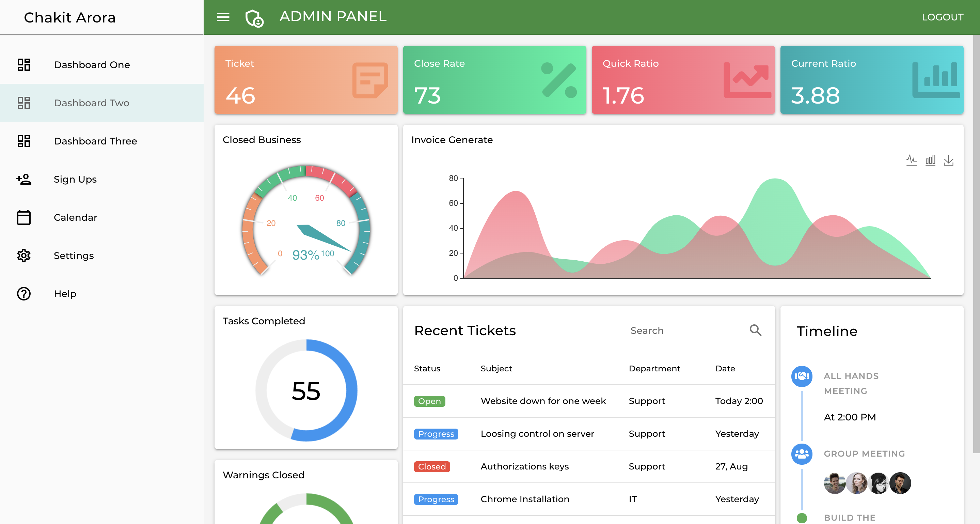Click the Admin Panel shield logo
Image resolution: width=980 pixels, height=524 pixels.
254,17
